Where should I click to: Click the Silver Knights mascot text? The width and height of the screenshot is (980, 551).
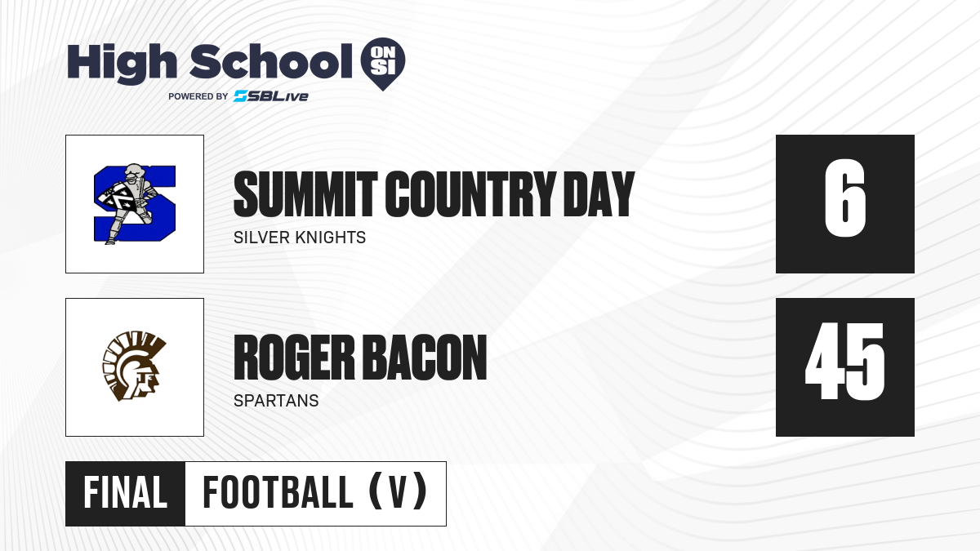(x=300, y=238)
